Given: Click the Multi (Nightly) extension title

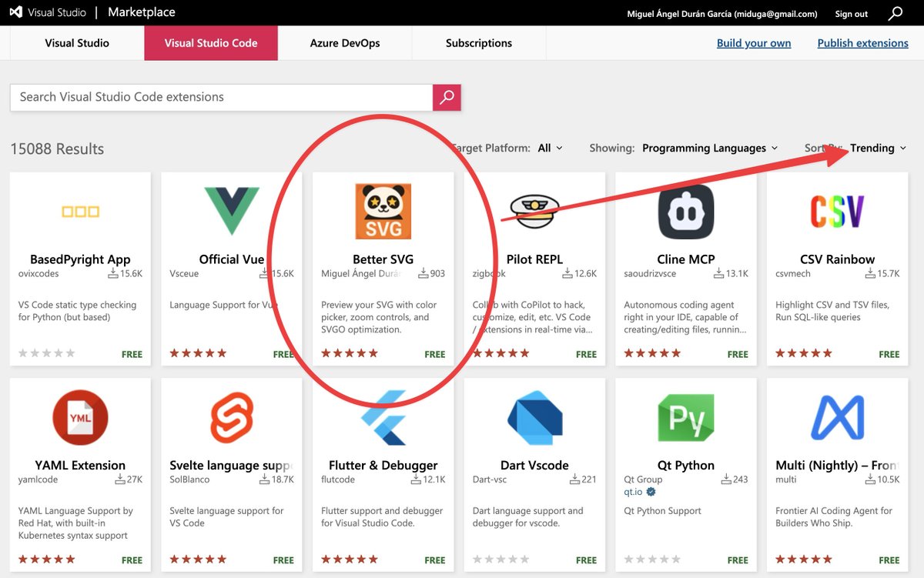Looking at the screenshot, I should pyautogui.click(x=838, y=466).
